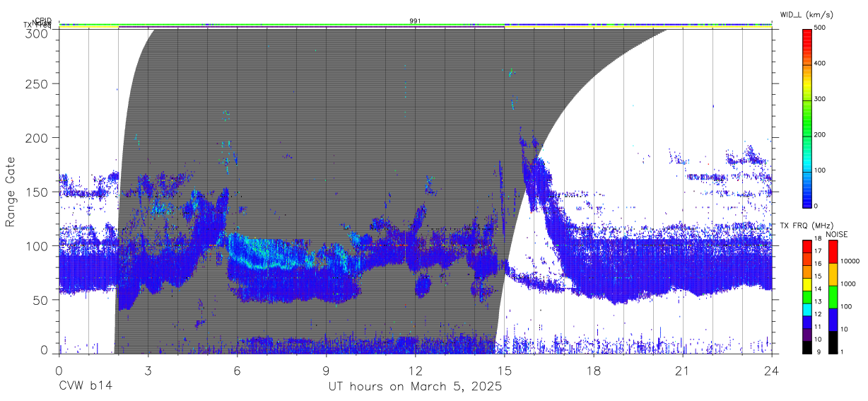Click the UT hours on March 5, 2025 label
The image size is (868, 401).
coord(415,387)
